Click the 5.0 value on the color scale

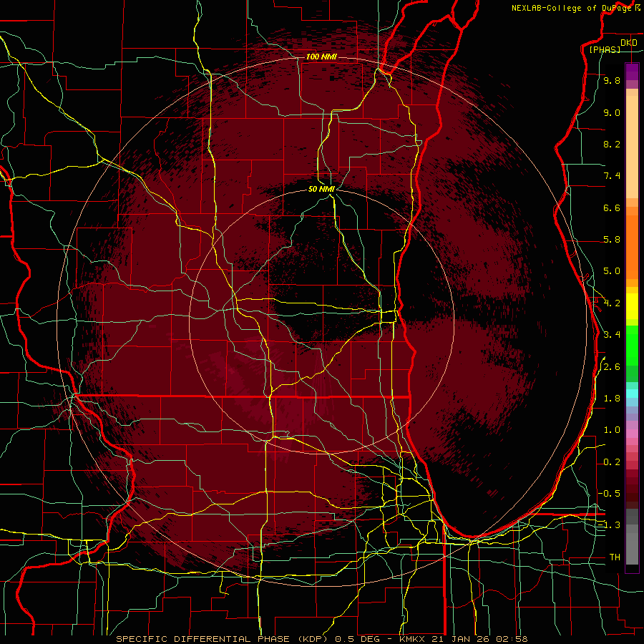[x=612, y=271]
